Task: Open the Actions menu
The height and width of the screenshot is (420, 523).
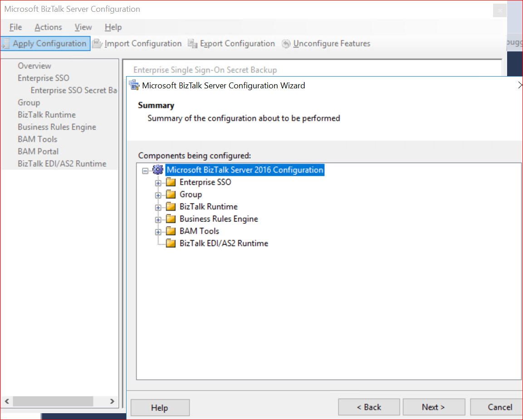Action: (x=48, y=27)
